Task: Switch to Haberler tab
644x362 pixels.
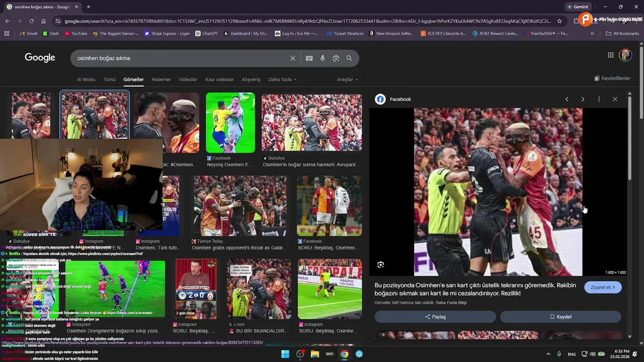Action: (x=162, y=79)
